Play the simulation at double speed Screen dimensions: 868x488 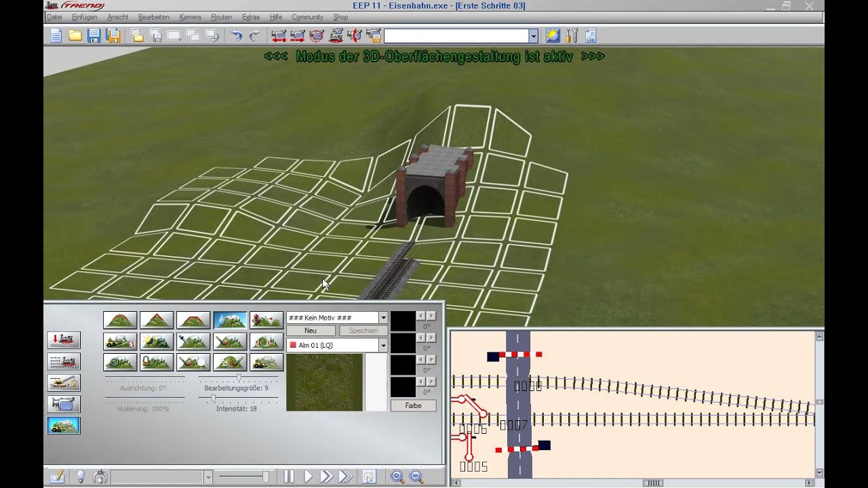pyautogui.click(x=326, y=476)
